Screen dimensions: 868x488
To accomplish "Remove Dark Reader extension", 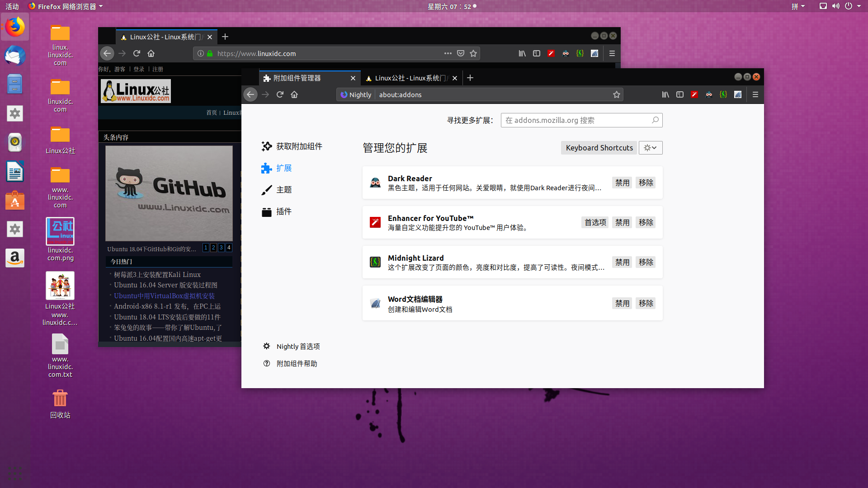I will pyautogui.click(x=646, y=183).
